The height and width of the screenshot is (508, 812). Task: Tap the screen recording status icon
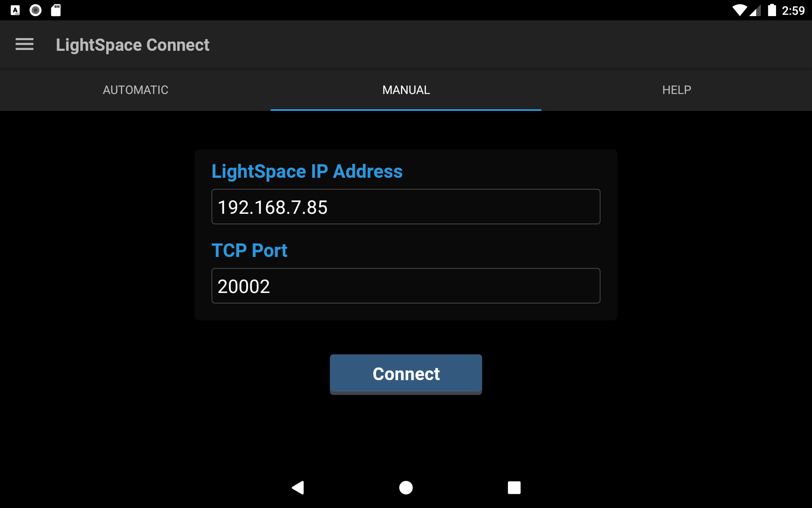pyautogui.click(x=36, y=10)
